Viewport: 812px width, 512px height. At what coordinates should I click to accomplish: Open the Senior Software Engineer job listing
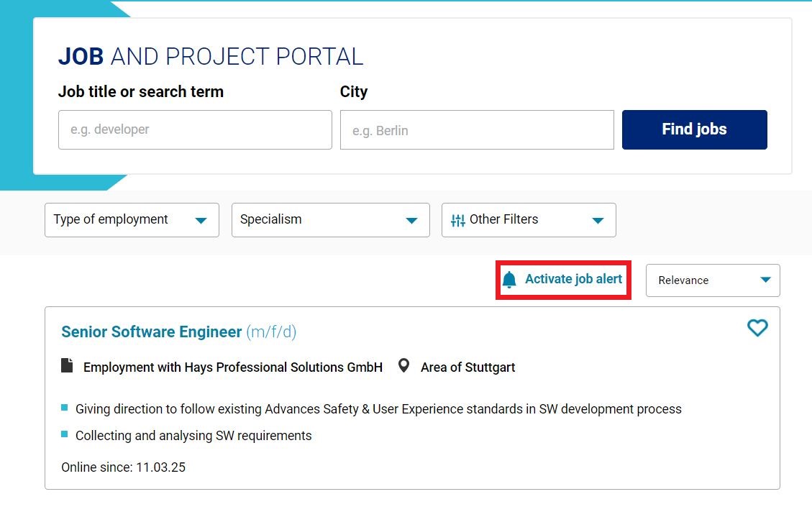click(152, 332)
